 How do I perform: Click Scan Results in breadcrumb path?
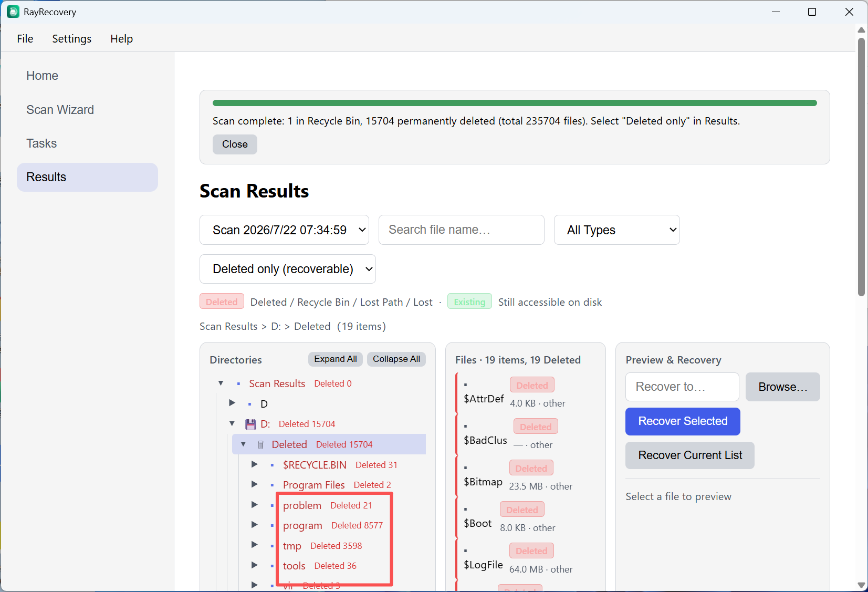(228, 326)
